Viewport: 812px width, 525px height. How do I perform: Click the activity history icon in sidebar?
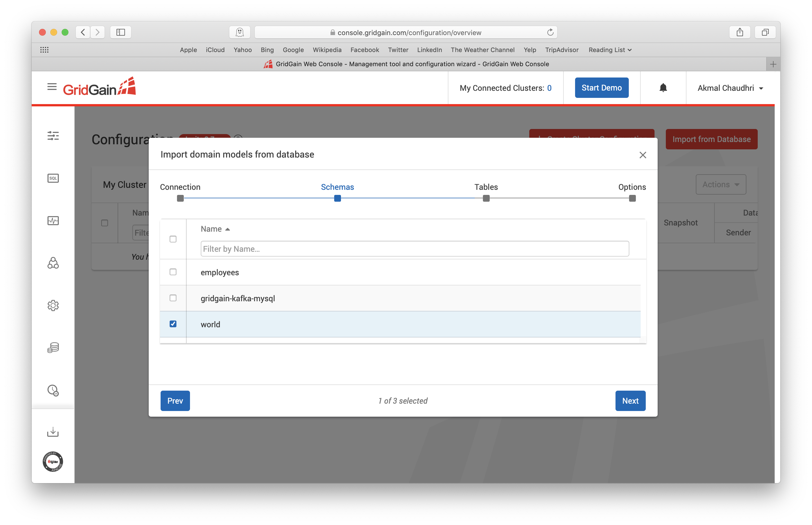pos(53,390)
